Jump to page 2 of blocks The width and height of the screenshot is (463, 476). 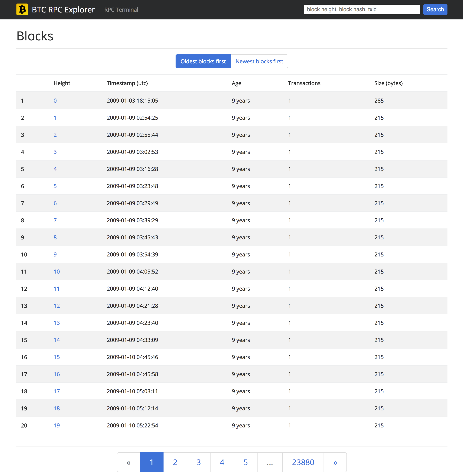[175, 462]
